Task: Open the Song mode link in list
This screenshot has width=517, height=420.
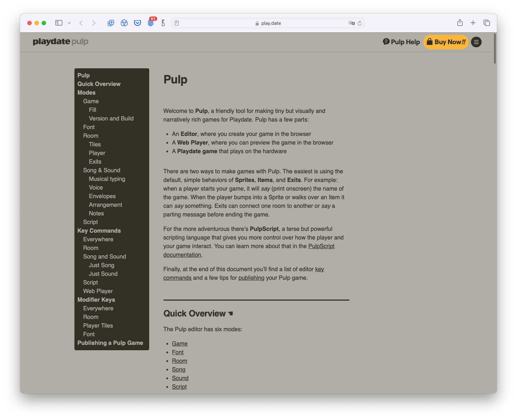Action: (x=179, y=369)
